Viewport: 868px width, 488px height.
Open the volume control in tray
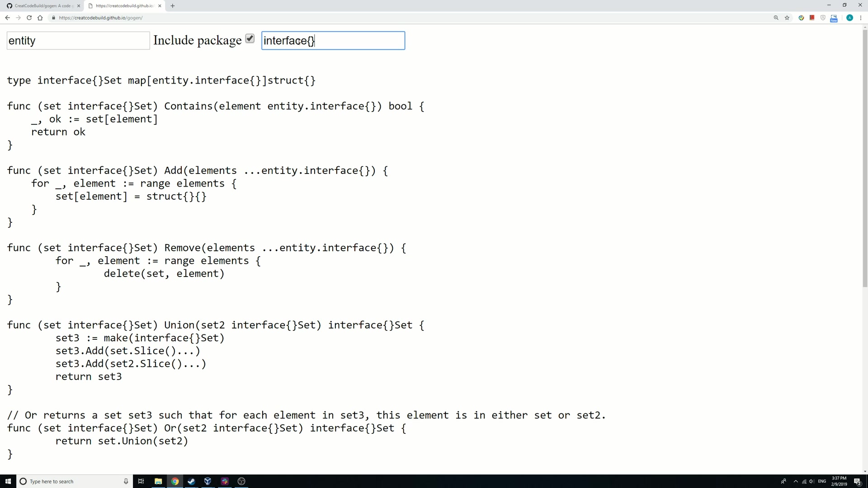(x=812, y=481)
